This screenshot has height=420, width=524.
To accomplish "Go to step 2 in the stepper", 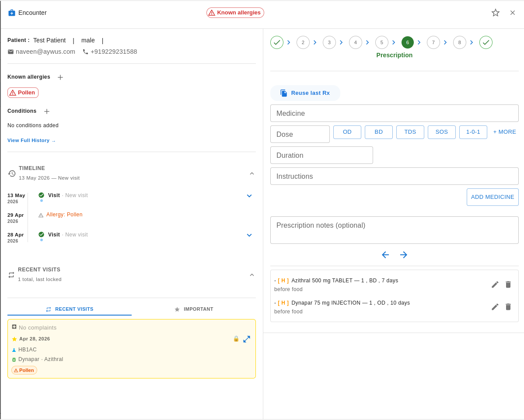I will click(x=303, y=42).
